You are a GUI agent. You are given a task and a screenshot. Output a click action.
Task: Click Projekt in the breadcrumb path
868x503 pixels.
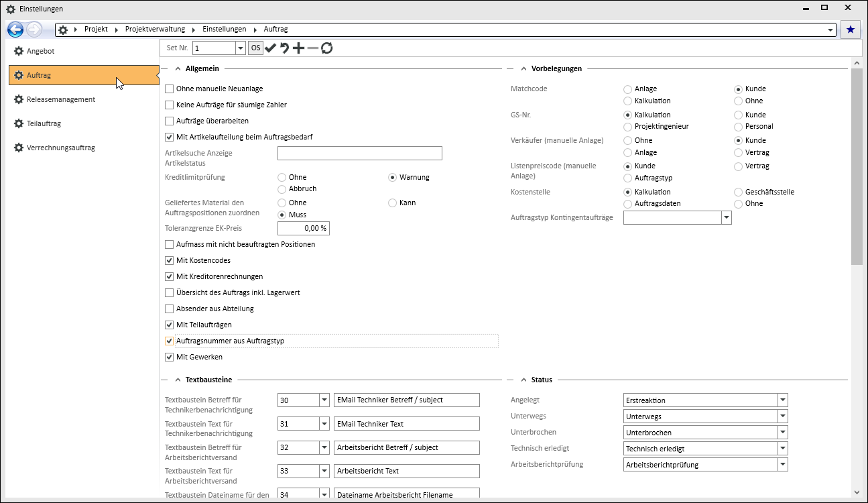coord(96,30)
